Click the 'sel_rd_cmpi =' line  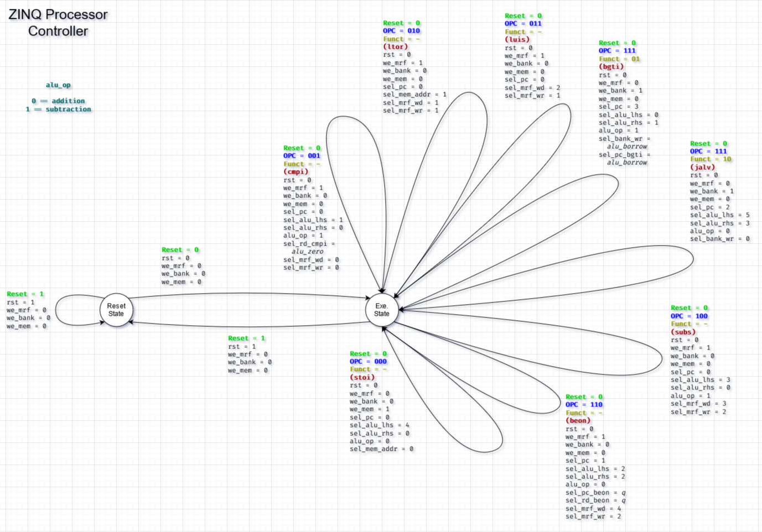coord(309,244)
